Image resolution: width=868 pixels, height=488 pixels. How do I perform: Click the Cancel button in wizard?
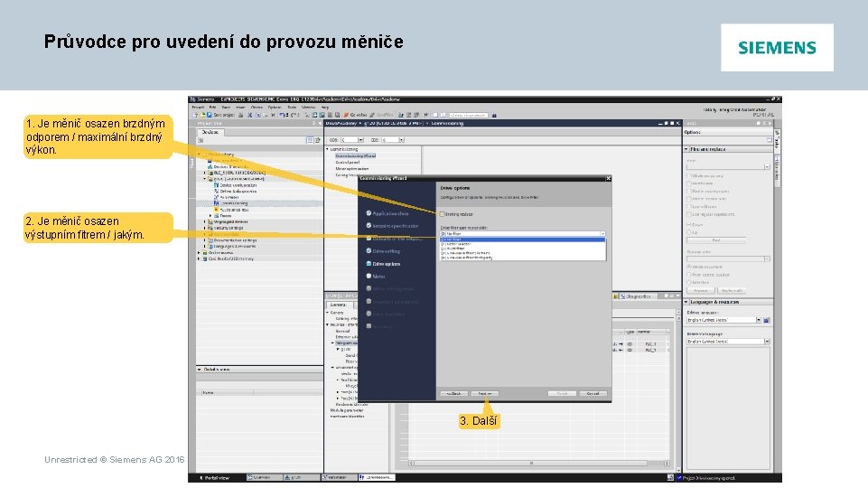[593, 393]
